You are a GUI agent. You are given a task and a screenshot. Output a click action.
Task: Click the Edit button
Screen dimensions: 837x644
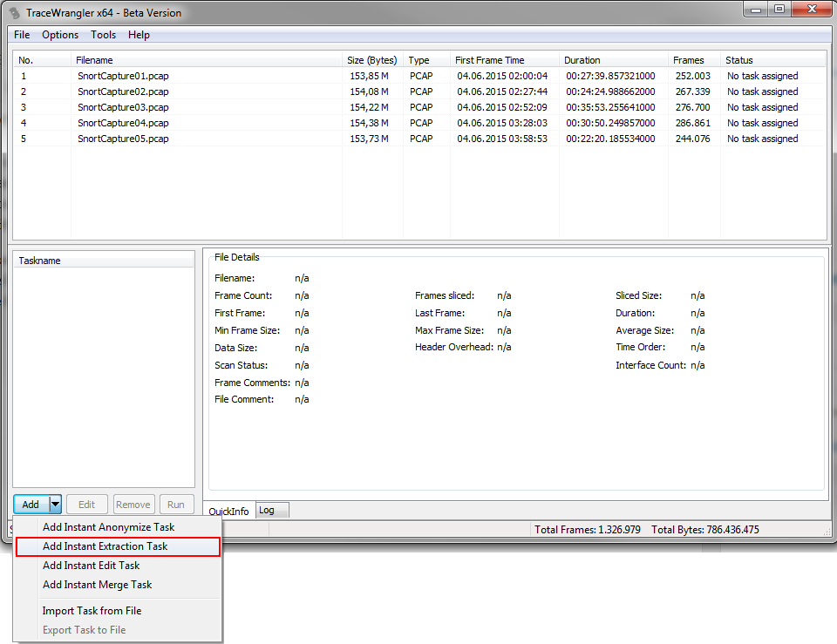(x=86, y=505)
